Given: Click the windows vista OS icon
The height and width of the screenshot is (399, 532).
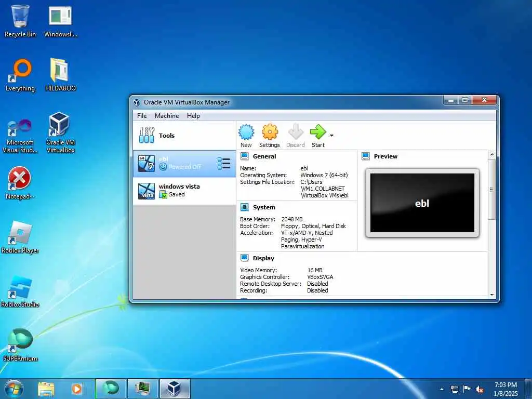Looking at the screenshot, I should 147,191.
